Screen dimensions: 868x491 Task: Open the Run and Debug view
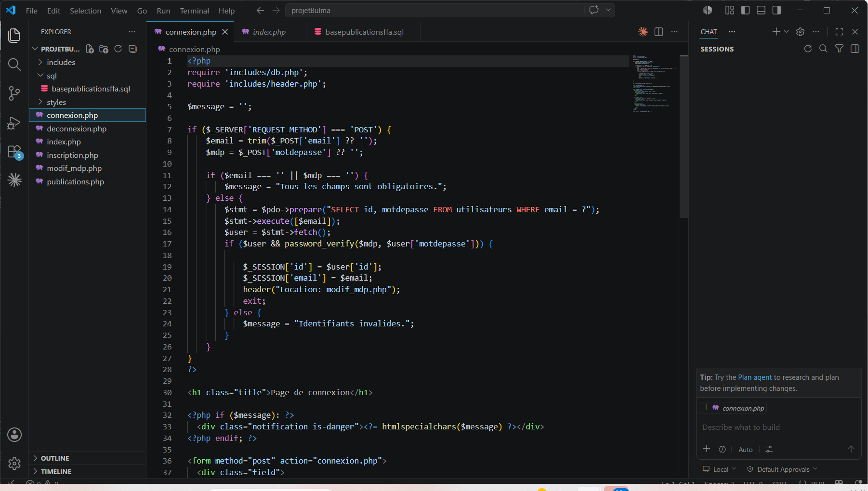coord(14,123)
